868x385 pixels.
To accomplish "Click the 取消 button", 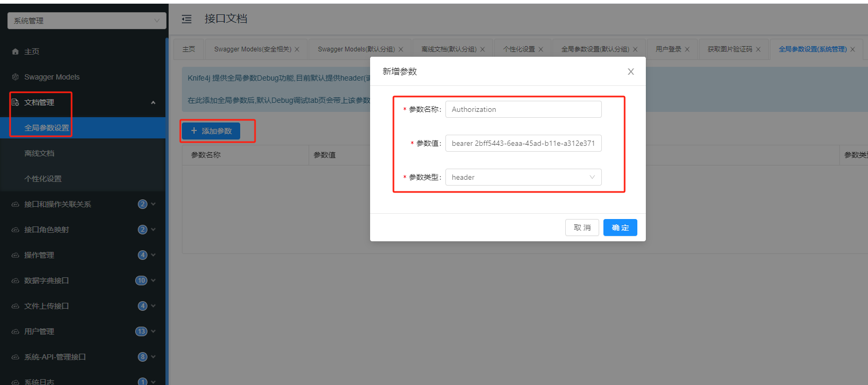I will pos(582,227).
